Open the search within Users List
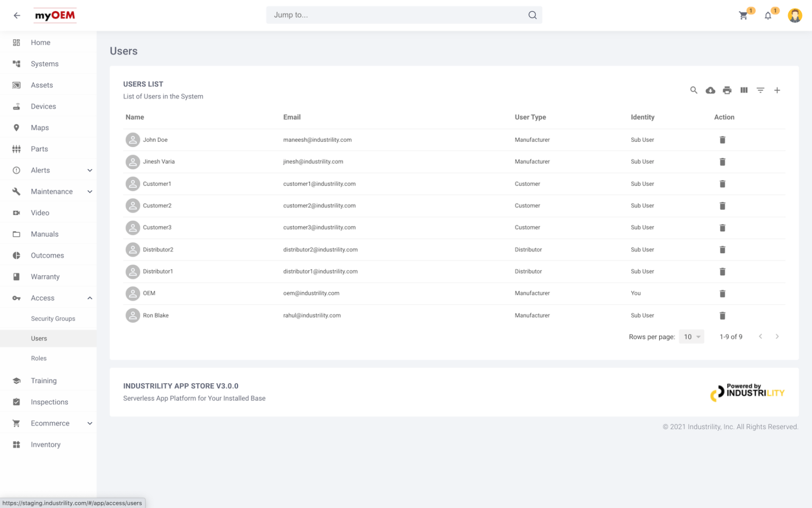This screenshot has width=812, height=508. [x=694, y=90]
